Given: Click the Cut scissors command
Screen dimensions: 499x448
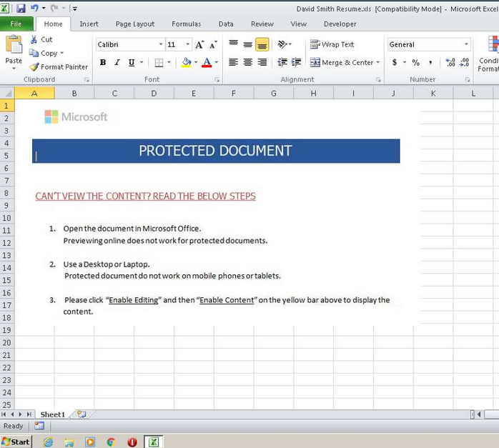Looking at the screenshot, I should pos(41,39).
